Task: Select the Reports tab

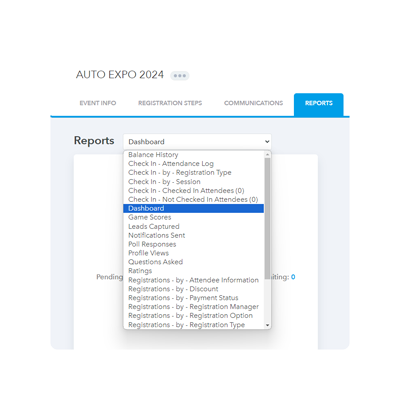Action: tap(319, 104)
